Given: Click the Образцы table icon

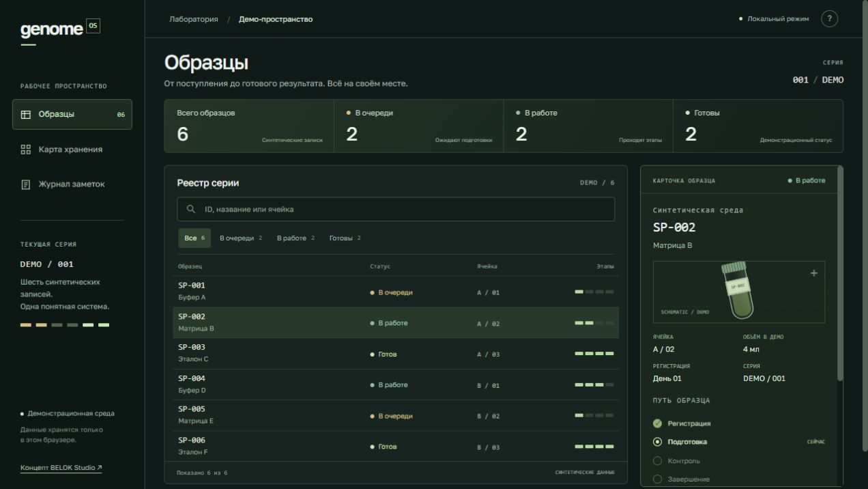Looking at the screenshot, I should pyautogui.click(x=26, y=115).
